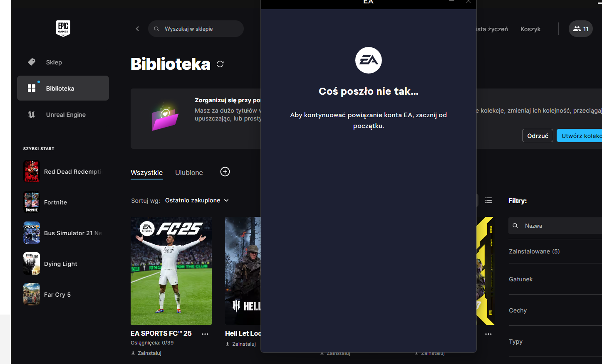Click the Nazwa filter input field
602x364 pixels.
555,226
